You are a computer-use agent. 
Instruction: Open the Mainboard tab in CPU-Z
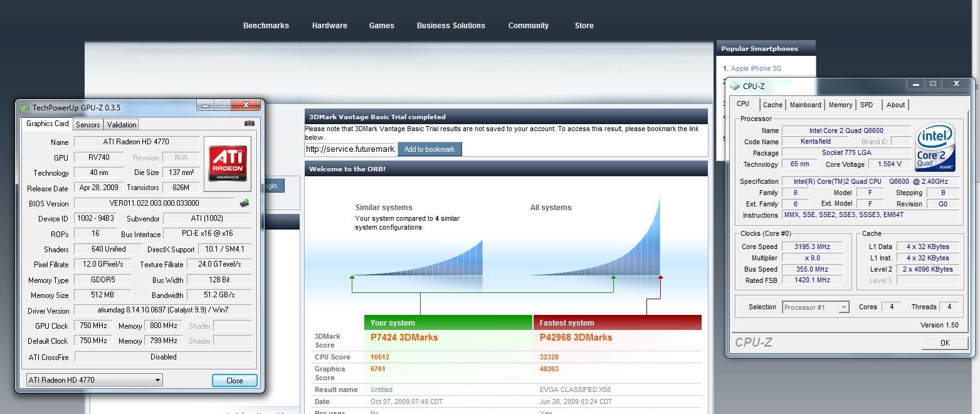click(805, 105)
